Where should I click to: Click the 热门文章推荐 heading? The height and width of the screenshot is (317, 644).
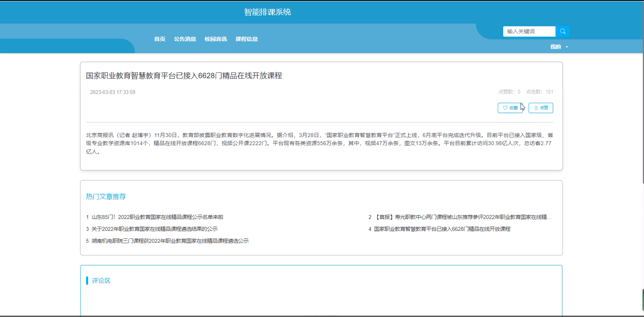106,196
